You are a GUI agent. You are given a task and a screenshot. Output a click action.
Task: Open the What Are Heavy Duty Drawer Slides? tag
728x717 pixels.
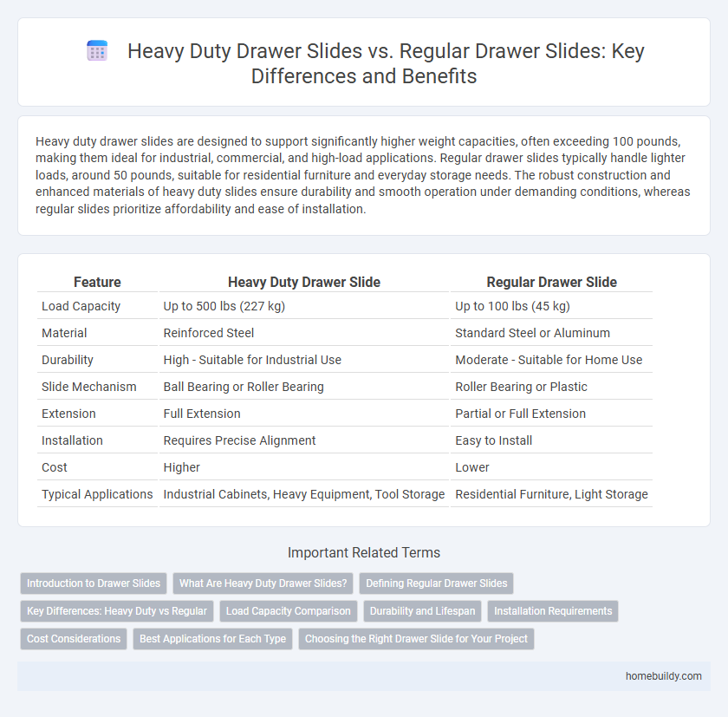tap(263, 583)
